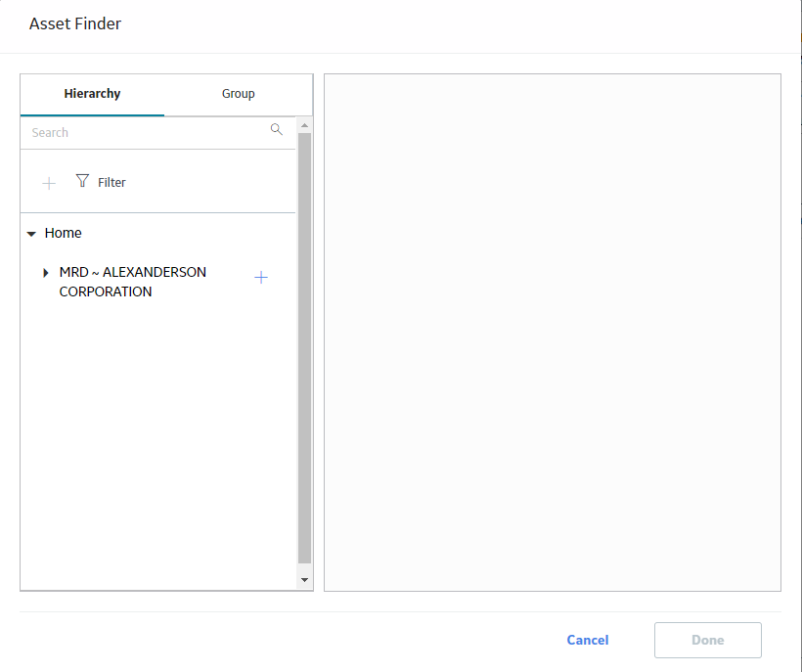Select MRD ~ ALEXANDERSON CORPORATION row text
802x672 pixels.
click(x=132, y=282)
